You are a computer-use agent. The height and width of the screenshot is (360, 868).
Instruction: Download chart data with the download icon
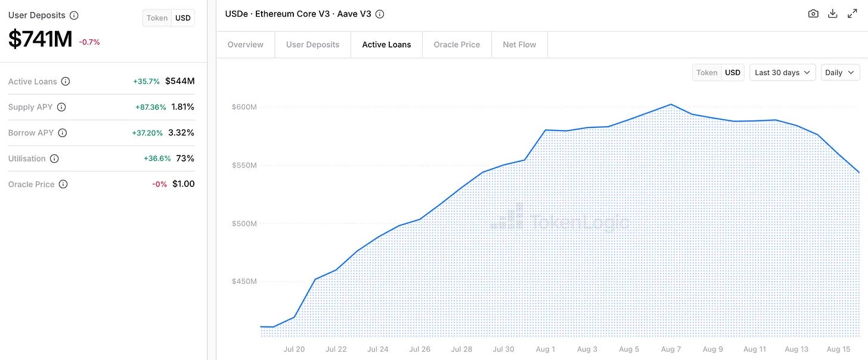(x=833, y=14)
